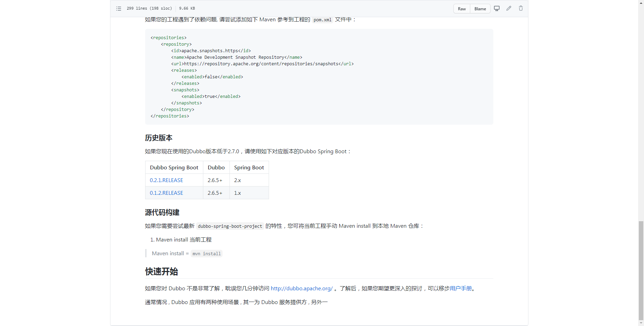Click the Apache Development Snapshot Repository name line
This screenshot has height=326, width=644.
237,57
